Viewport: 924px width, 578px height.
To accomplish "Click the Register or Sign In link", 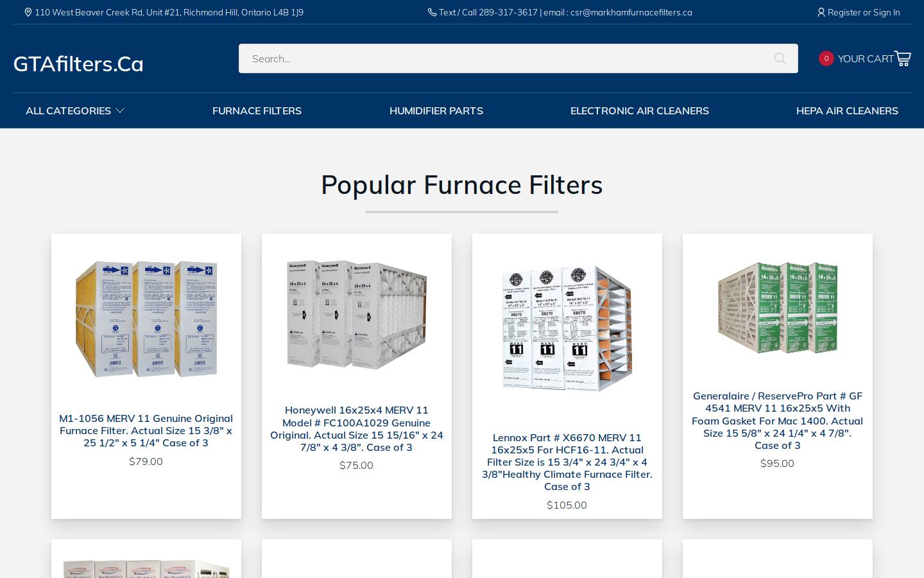I will coord(864,12).
